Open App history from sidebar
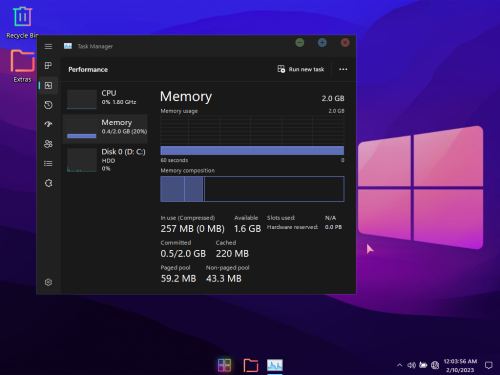The image size is (500, 375). [48, 105]
